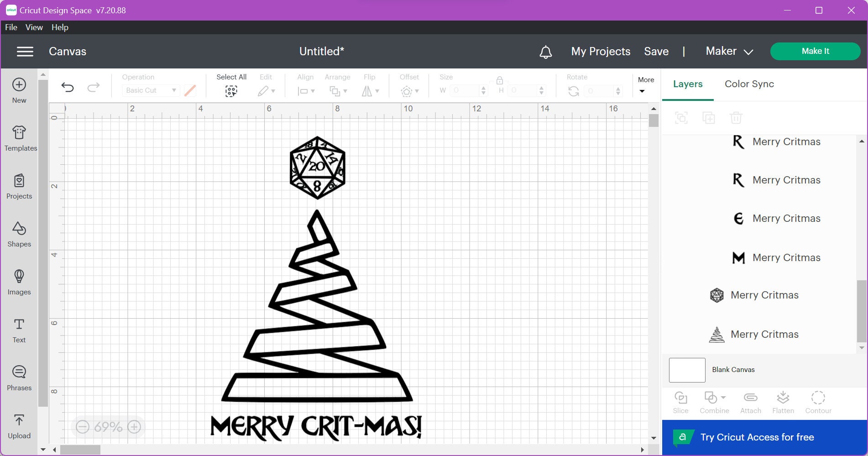The image size is (868, 456).
Task: Save the current project
Action: click(656, 51)
